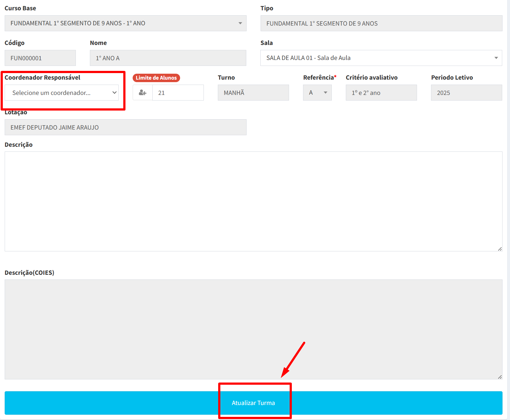510x420 pixels.
Task: Select the Nome field with 1° ANO A
Action: 168,58
